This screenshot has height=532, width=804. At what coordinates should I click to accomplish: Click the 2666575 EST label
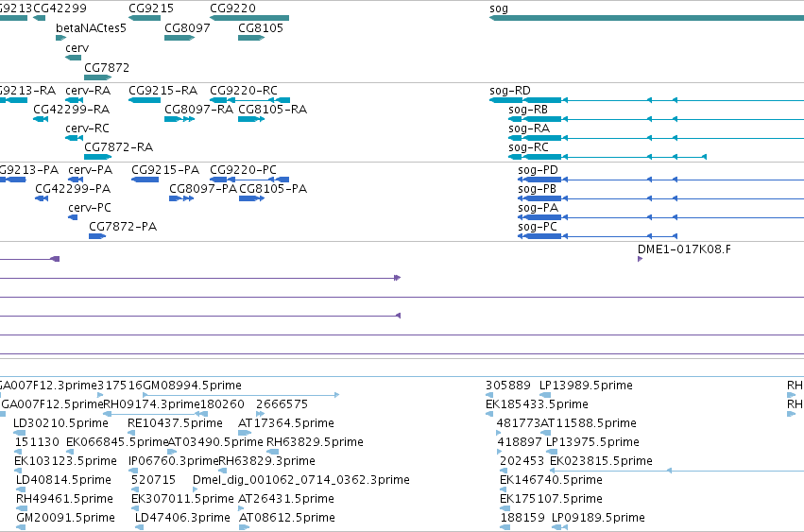pyautogui.click(x=282, y=404)
